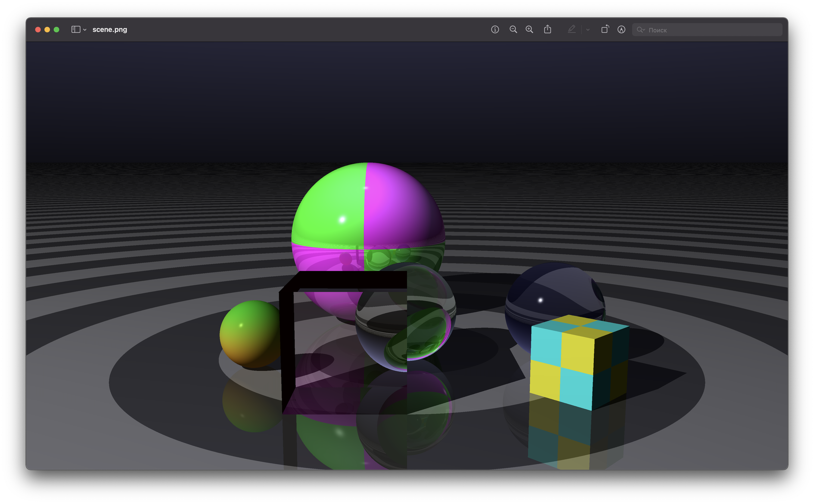Open the Share menu icon
Screen dimensions: 814x504
pyautogui.click(x=547, y=29)
